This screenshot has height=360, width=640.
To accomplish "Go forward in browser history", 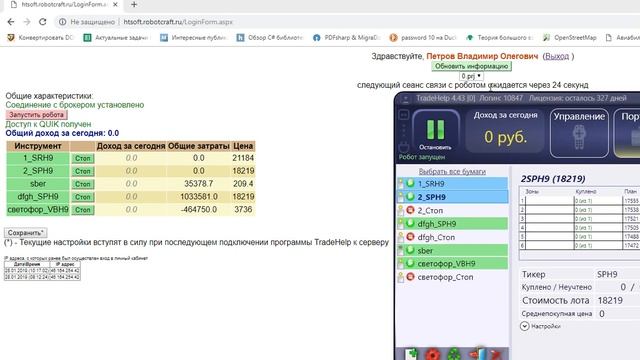I will point(27,22).
